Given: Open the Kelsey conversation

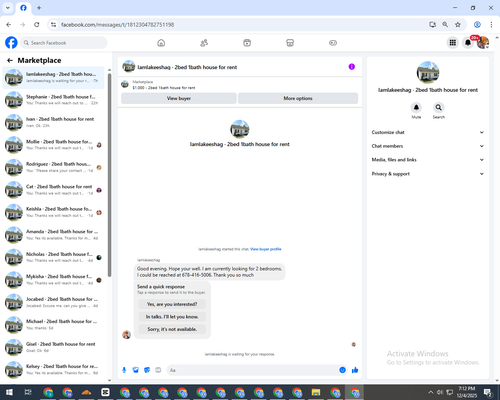Looking at the screenshot, I should point(53,369).
